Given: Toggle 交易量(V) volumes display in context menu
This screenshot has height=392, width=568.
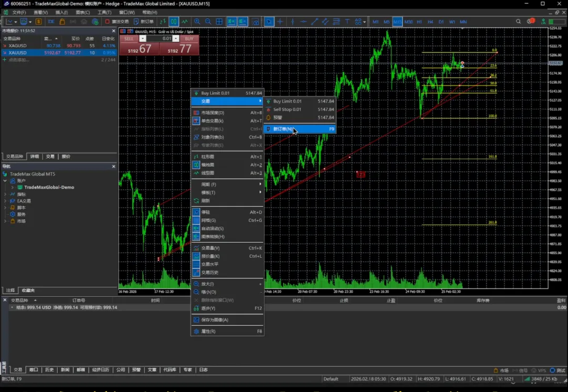Looking at the screenshot, I should coord(210,248).
